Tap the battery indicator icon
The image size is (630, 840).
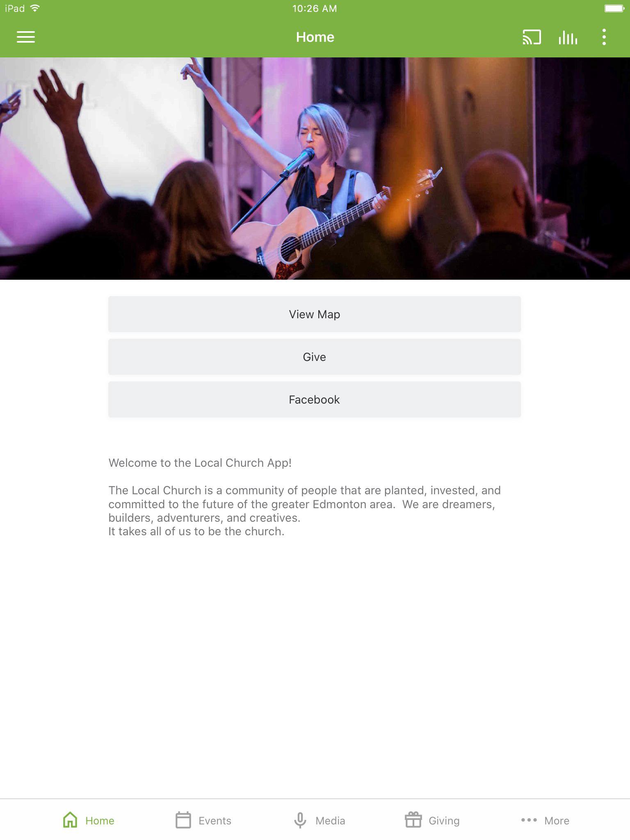pyautogui.click(x=614, y=8)
